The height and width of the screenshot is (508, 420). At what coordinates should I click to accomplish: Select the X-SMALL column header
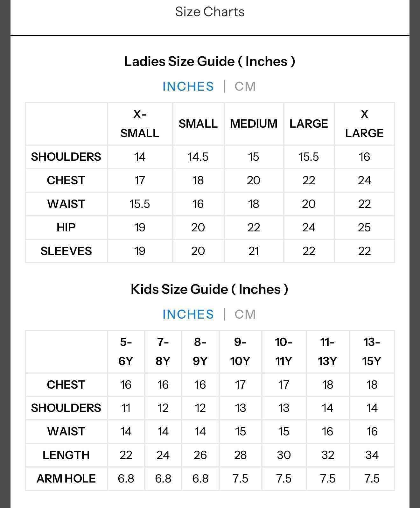(140, 123)
